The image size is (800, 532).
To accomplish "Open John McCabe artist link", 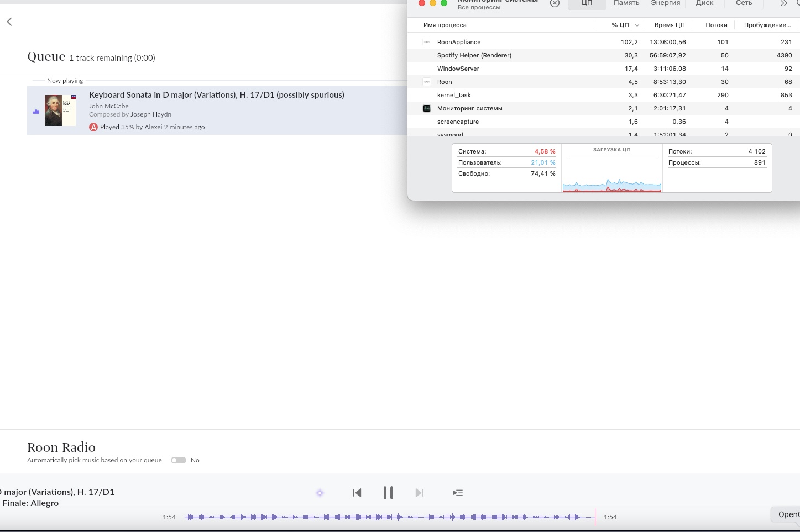I will click(x=109, y=106).
